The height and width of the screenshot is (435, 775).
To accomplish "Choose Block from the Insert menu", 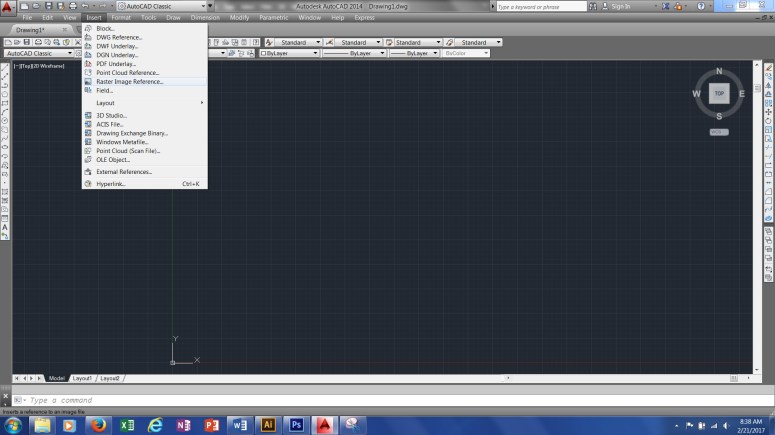I will point(105,28).
